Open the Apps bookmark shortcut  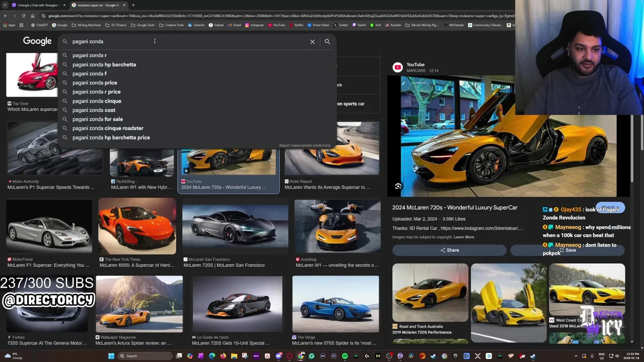(9, 25)
